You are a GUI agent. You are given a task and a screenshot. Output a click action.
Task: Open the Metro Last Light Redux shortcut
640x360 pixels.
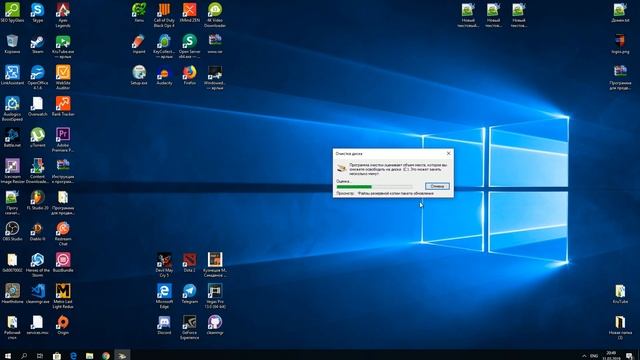click(63, 296)
